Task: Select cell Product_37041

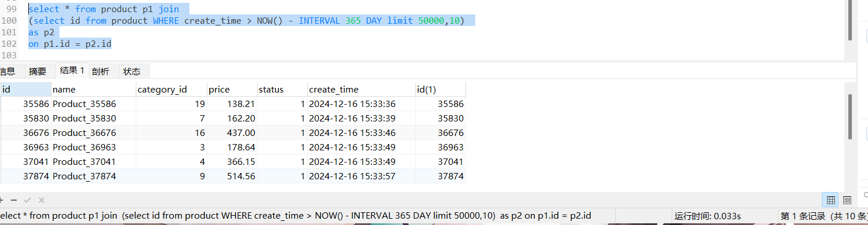Action: point(93,161)
